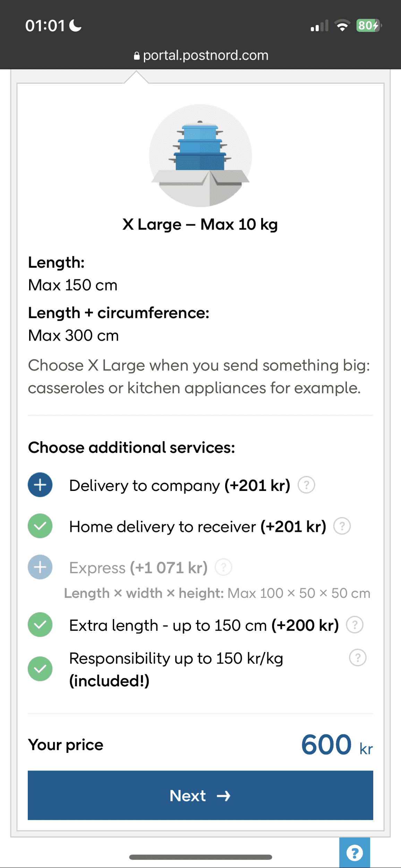Tap the 600 kr price total

click(336, 745)
